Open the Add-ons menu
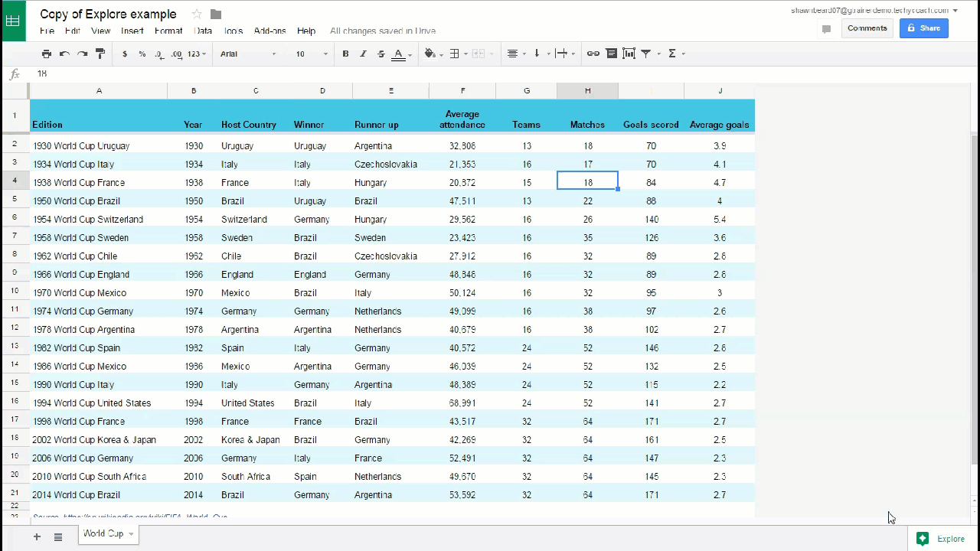The image size is (980, 551). click(x=269, y=31)
